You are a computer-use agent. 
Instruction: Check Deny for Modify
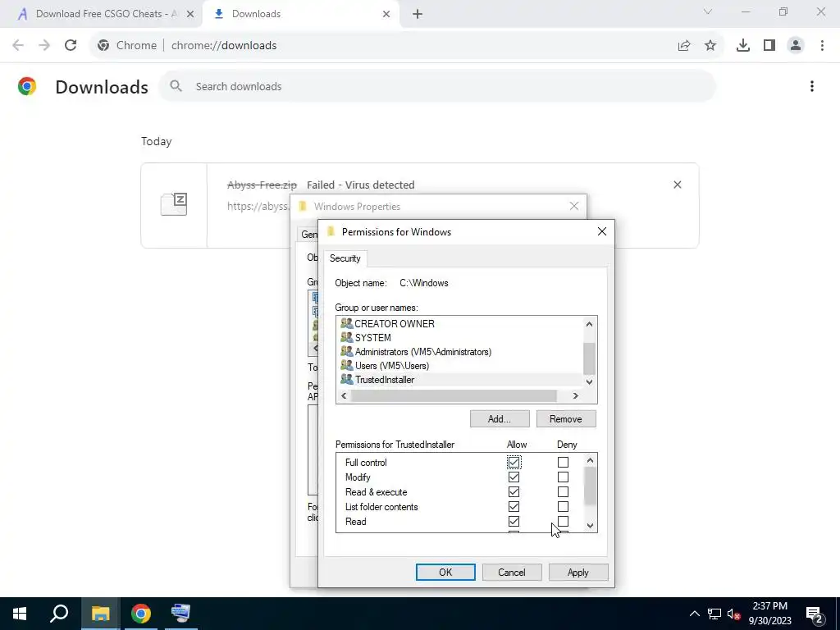click(563, 477)
